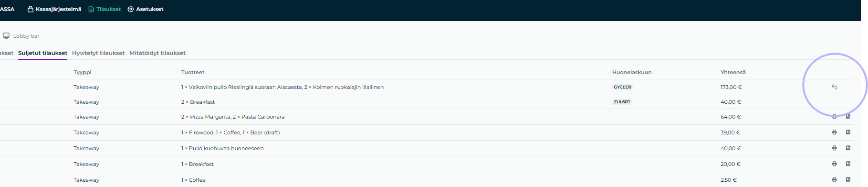The width and height of the screenshot is (868, 187).
Task: Print the Pullo kuohuvaa huoneeseen order
Action: (834, 148)
